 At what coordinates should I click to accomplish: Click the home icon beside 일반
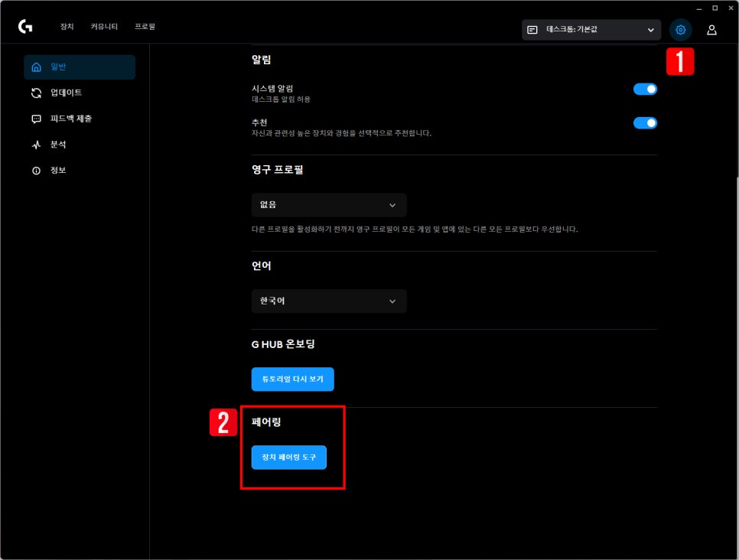[36, 67]
